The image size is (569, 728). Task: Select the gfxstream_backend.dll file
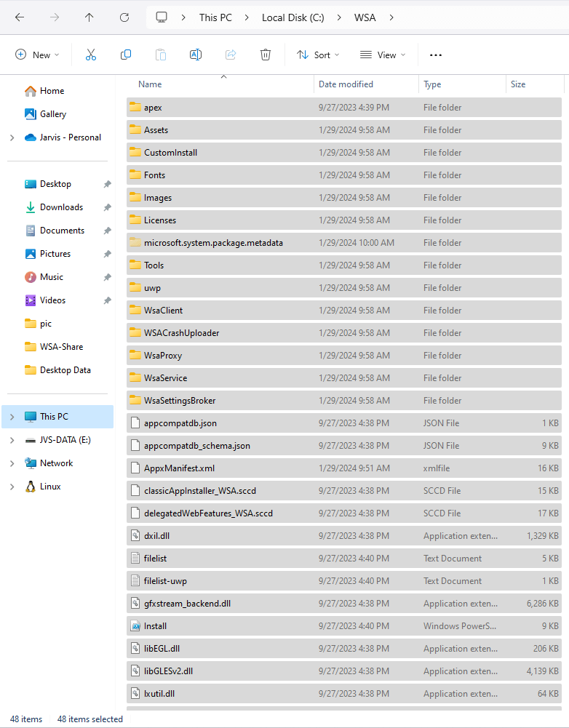(343, 604)
